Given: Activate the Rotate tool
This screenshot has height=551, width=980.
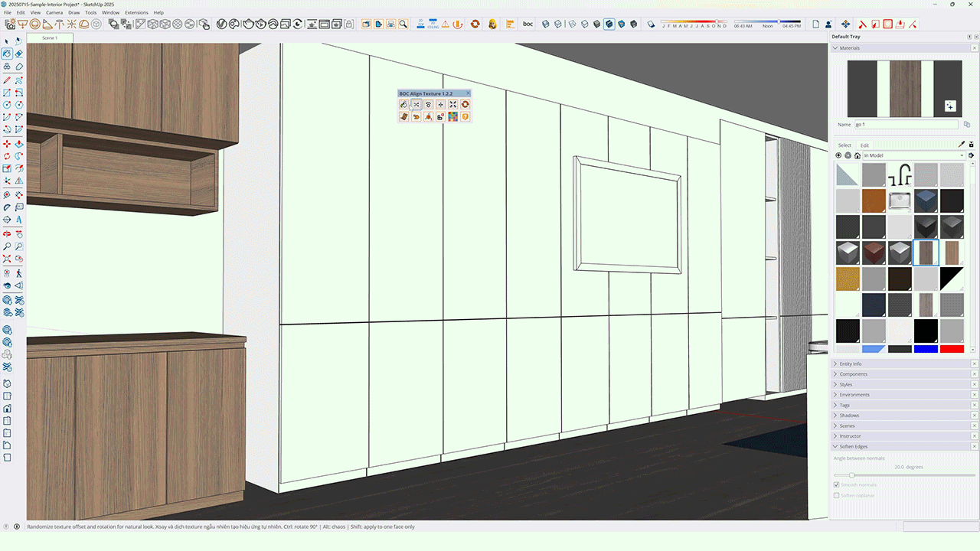Looking at the screenshot, I should [7, 156].
